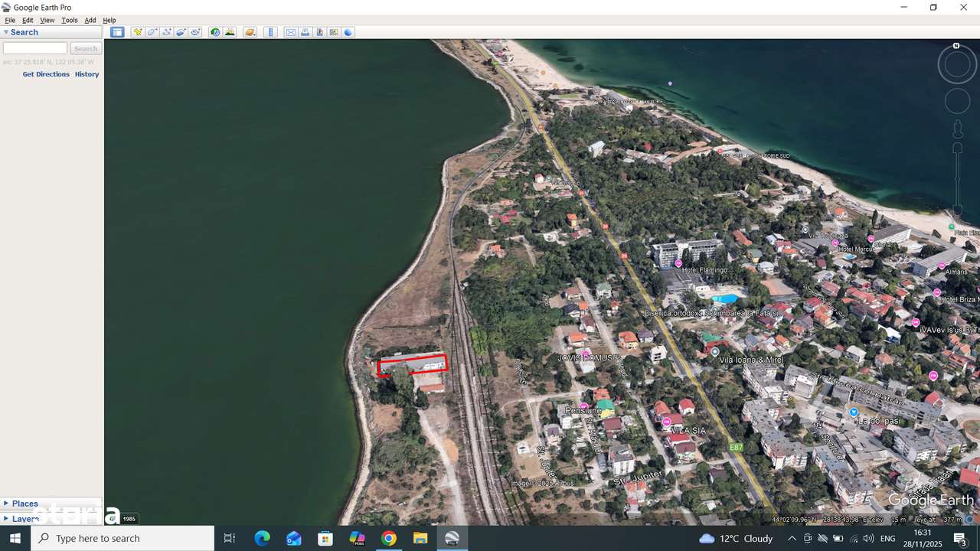Add an Image Overlay
Screen dimensions: 980x551
tap(180, 32)
